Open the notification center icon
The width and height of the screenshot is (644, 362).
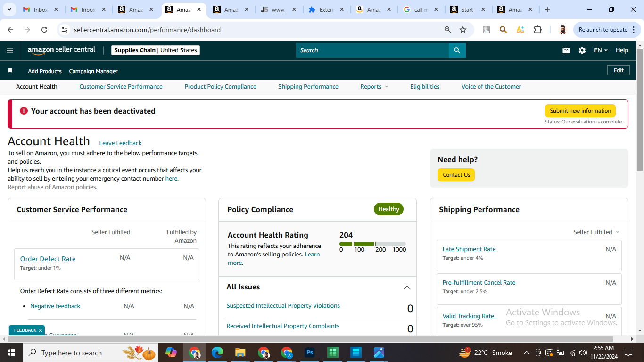coord(628,353)
